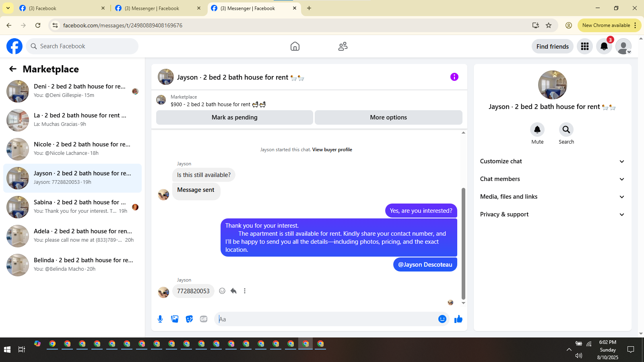Open Chrome tab search dropdown
This screenshot has width=644, height=362.
click(x=8, y=8)
